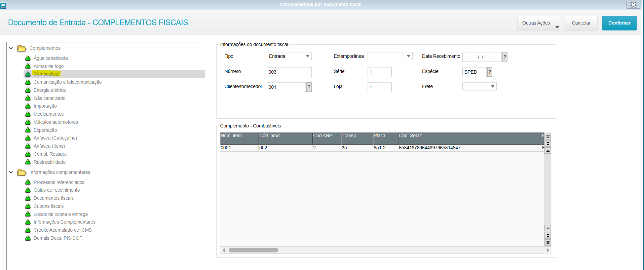
Task: Select Rastreabilidade tree item
Action: click(x=49, y=162)
